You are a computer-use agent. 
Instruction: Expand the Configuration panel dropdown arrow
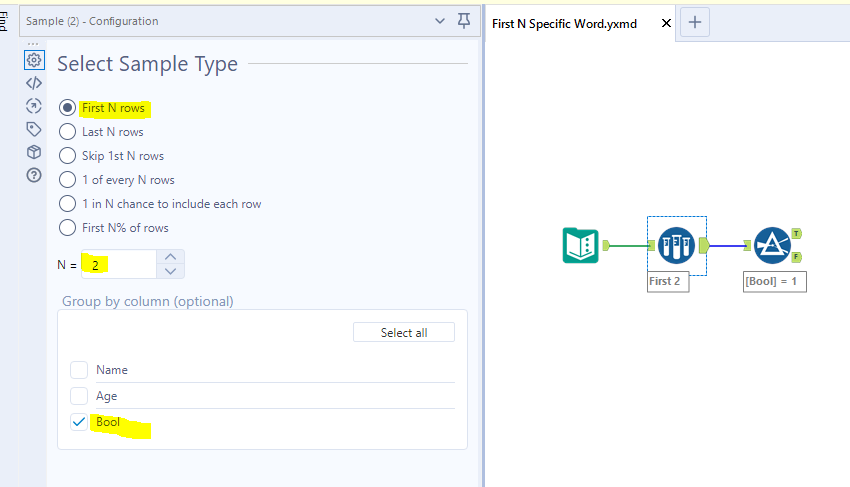(440, 21)
